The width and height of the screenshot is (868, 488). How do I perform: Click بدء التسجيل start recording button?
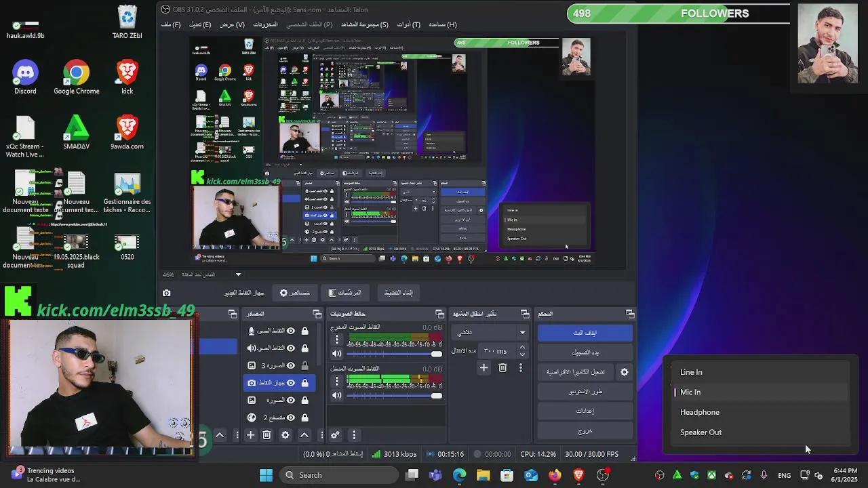[x=585, y=352]
